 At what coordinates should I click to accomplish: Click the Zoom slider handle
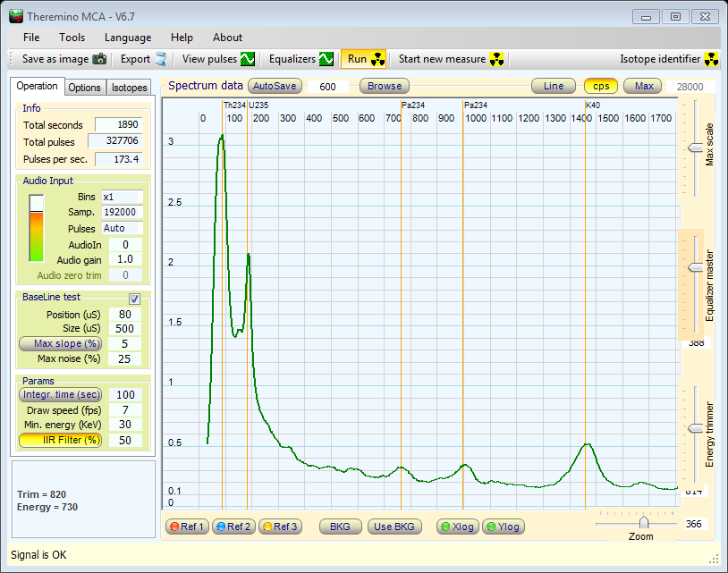click(x=644, y=522)
